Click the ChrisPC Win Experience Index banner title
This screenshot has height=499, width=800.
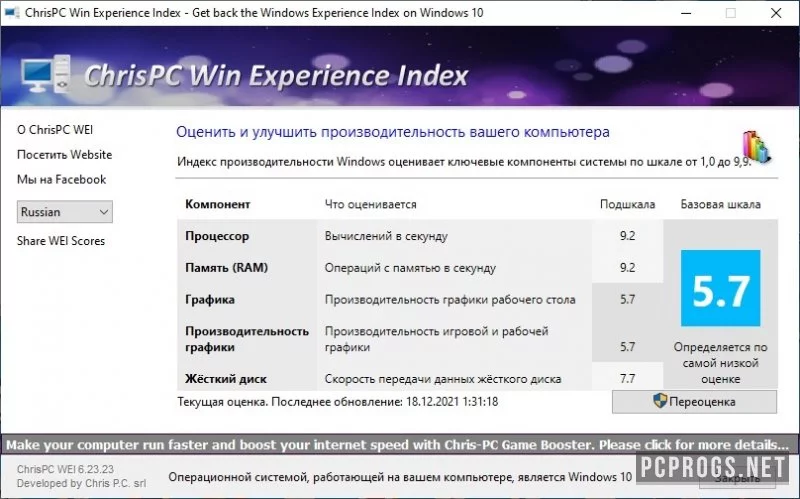click(276, 76)
